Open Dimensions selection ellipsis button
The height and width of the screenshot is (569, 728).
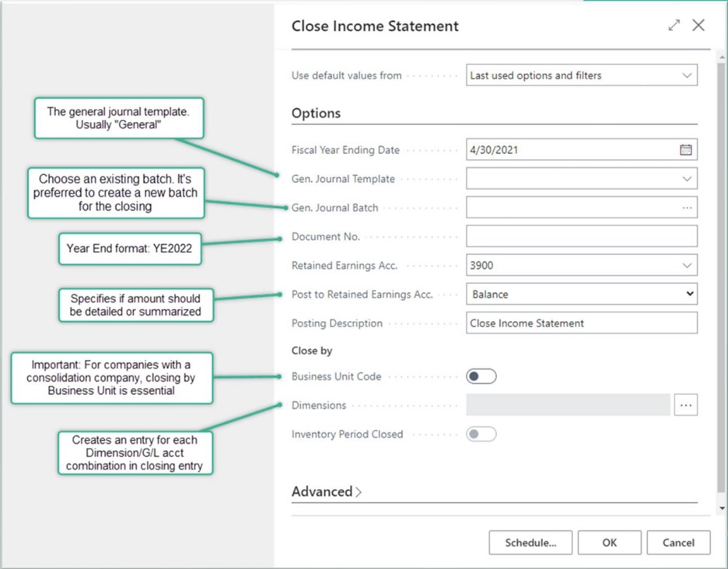[686, 405]
